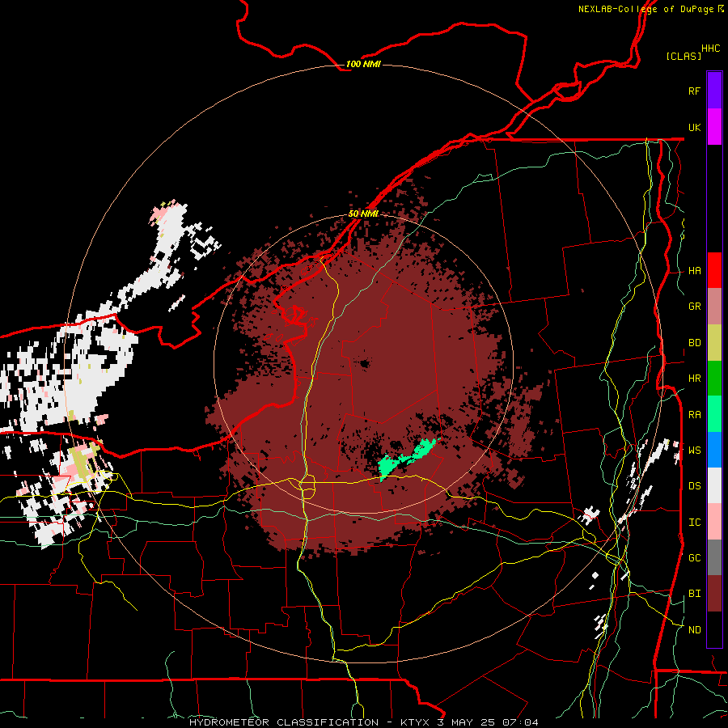Click the RF legend label

point(694,91)
